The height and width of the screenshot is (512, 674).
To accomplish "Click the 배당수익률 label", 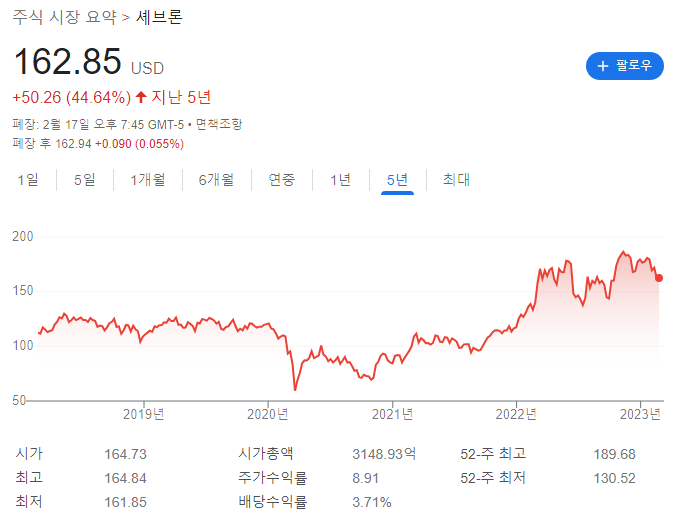I will pyautogui.click(x=273, y=502).
